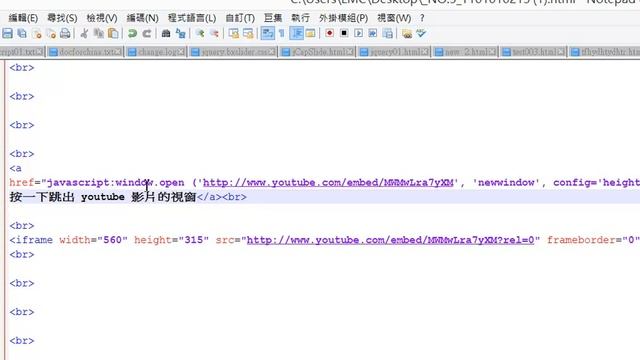Click the Close All documents toolbar icon
640x360 pixels.
click(51, 33)
